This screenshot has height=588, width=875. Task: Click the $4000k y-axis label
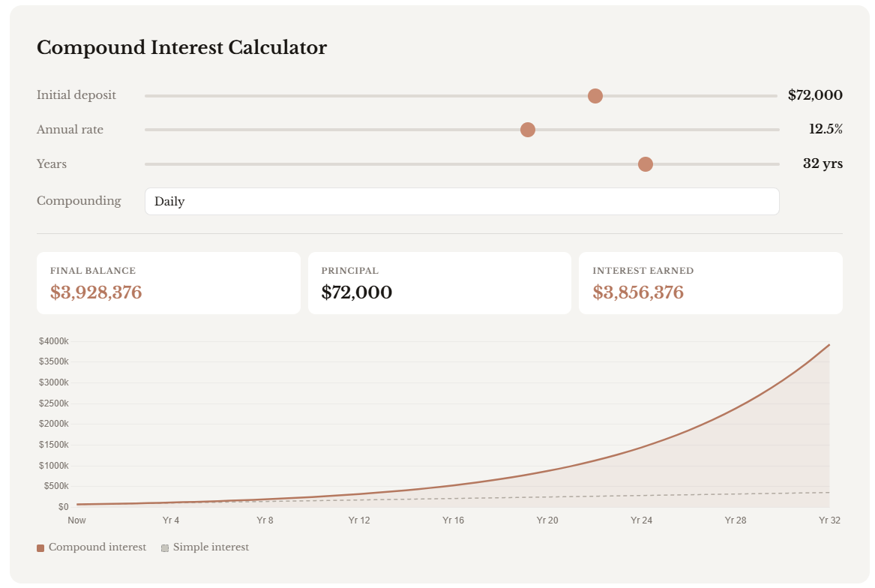click(x=53, y=341)
